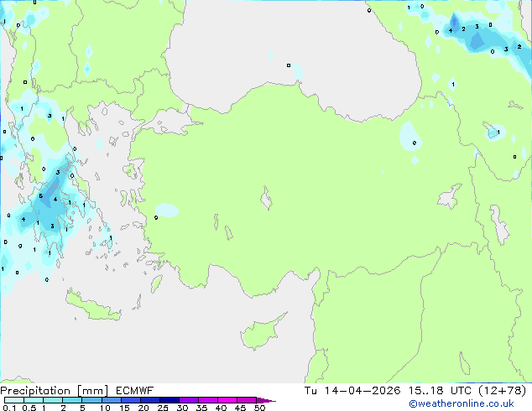Click the '15..18 UTC' time range text
The width and height of the screenshot is (532, 411).
point(440,391)
